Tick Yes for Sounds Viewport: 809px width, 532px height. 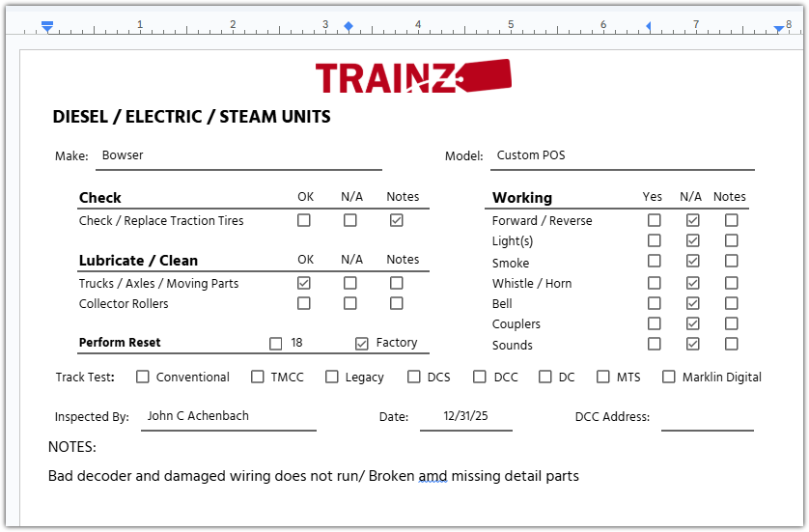pos(655,344)
